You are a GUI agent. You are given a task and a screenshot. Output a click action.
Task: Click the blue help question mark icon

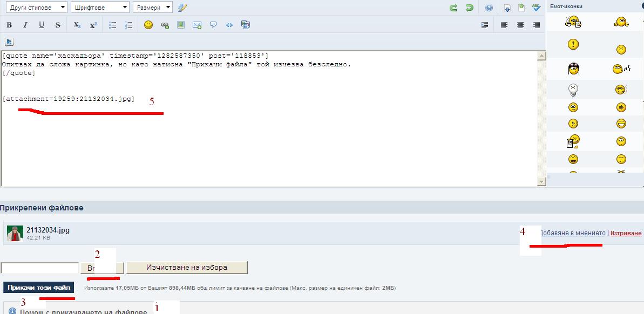click(x=489, y=8)
